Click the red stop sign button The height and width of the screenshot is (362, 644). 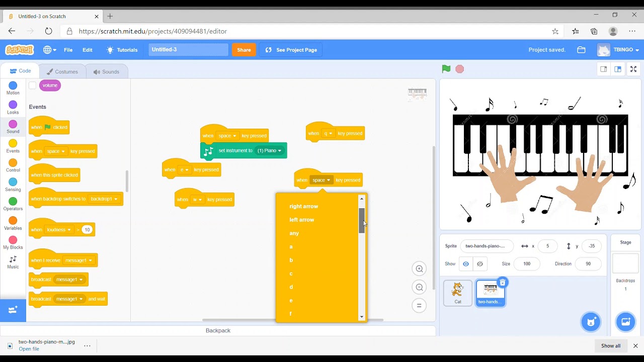(459, 69)
